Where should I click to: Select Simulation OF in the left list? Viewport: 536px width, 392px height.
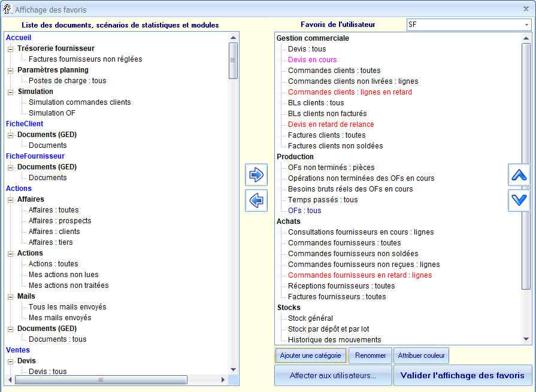52,113
